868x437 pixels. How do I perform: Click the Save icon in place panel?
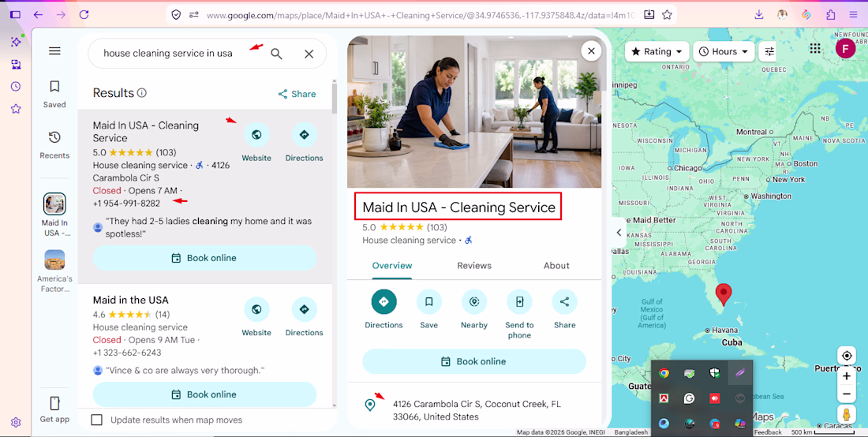tap(429, 301)
